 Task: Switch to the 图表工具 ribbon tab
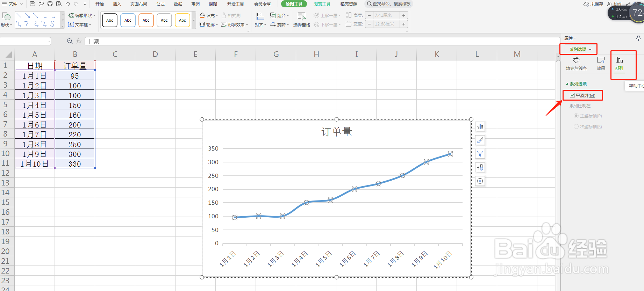322,4
